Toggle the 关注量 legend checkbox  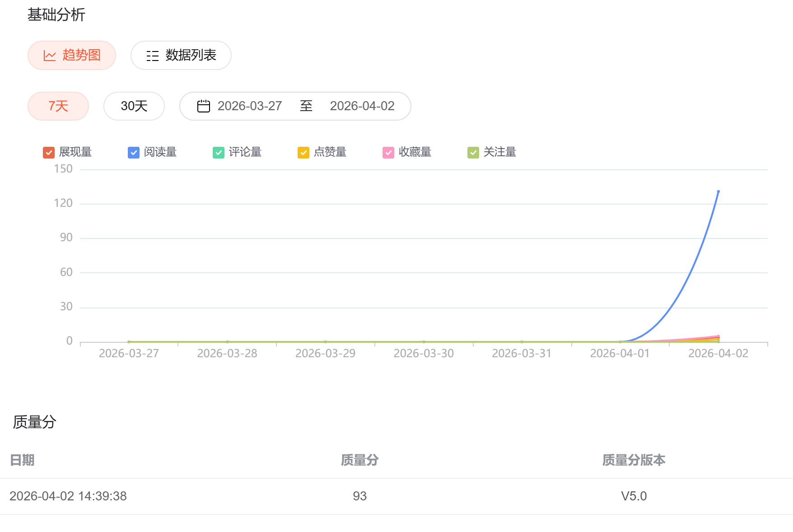coord(473,153)
